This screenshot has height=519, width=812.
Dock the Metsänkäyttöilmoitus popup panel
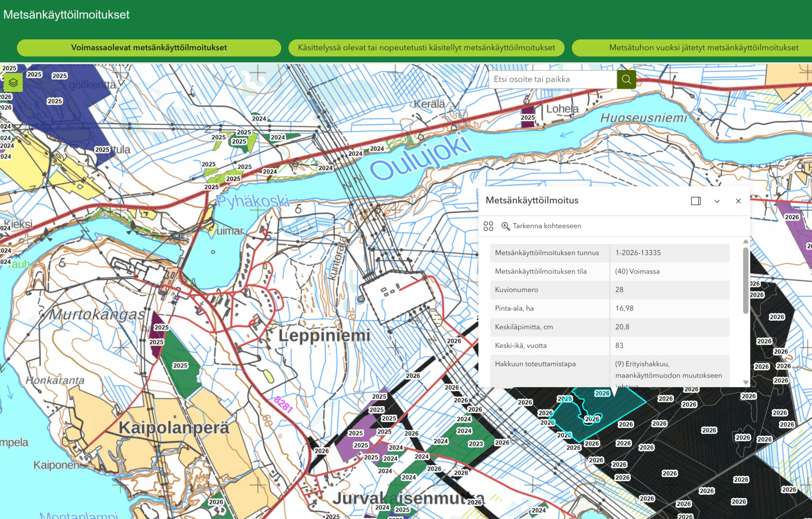coord(696,201)
